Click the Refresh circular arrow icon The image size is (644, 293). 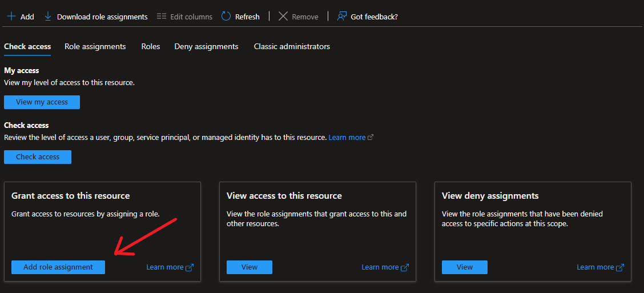[226, 17]
